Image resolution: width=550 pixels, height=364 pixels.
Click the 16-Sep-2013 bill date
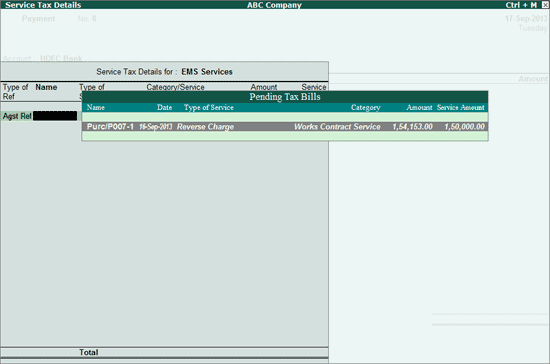click(155, 127)
